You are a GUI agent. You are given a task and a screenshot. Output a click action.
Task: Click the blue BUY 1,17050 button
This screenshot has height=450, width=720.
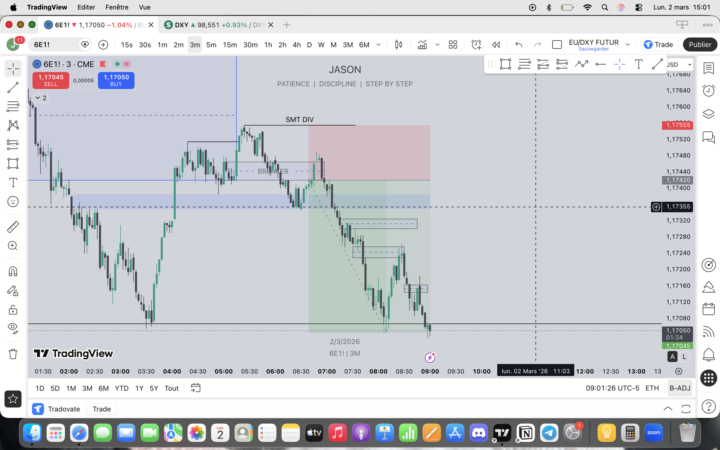(x=116, y=80)
